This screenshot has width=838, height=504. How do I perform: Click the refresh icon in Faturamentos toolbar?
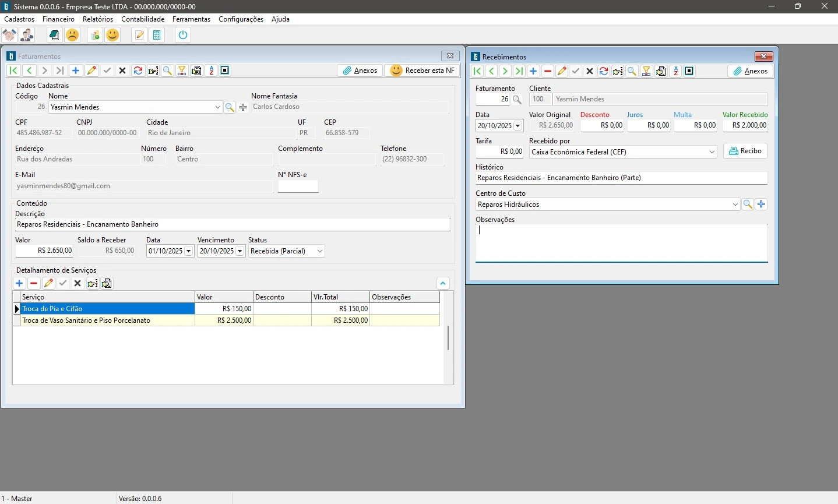(138, 71)
